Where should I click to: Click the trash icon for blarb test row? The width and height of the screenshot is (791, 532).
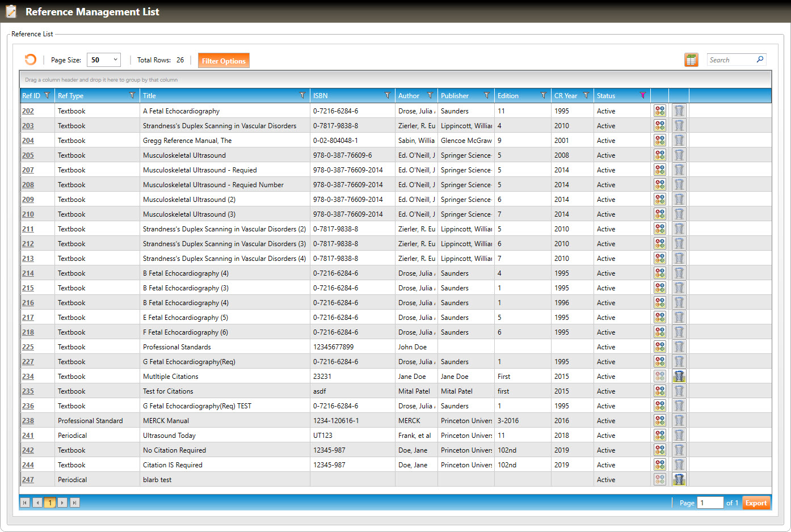tap(679, 479)
